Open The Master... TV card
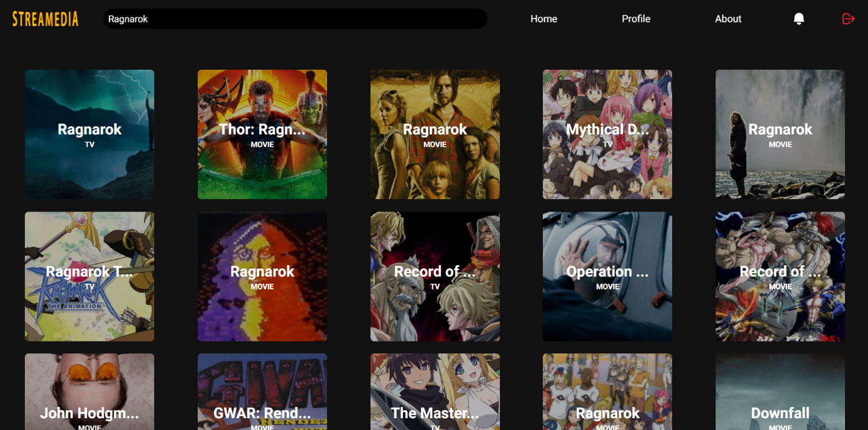 pos(435,392)
